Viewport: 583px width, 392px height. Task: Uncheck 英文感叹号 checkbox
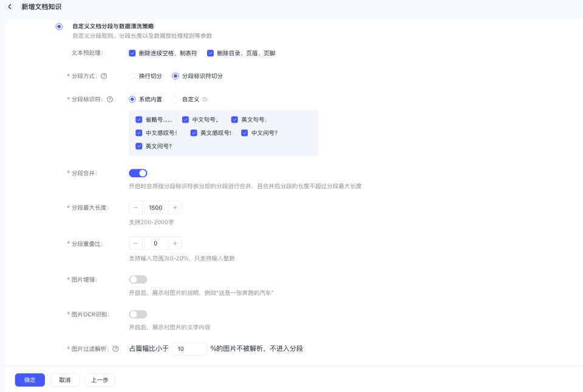(x=194, y=133)
